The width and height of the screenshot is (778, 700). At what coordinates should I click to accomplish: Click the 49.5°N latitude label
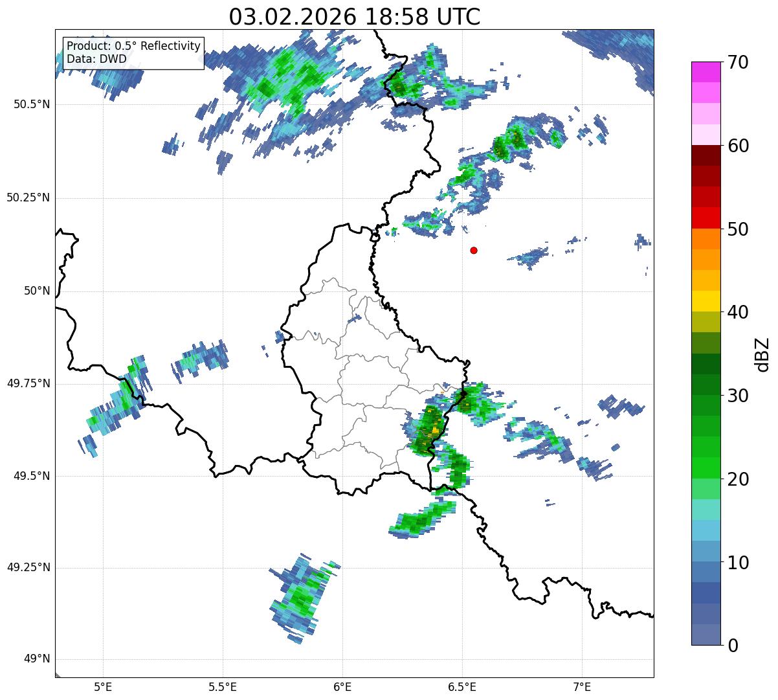click(32, 476)
